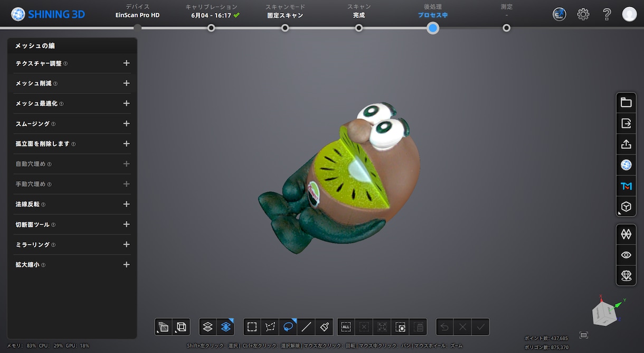
Task: Click the memory CPU GPU status text
Action: coord(48,346)
